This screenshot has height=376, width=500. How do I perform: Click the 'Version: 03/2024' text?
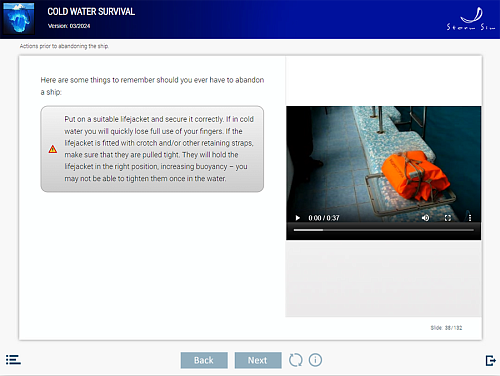(x=69, y=26)
